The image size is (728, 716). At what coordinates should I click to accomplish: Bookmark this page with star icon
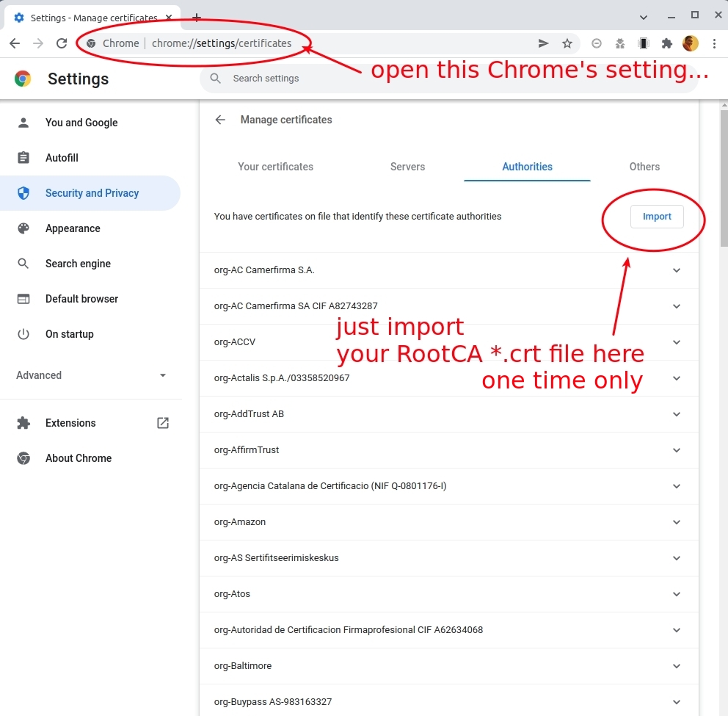pos(567,43)
